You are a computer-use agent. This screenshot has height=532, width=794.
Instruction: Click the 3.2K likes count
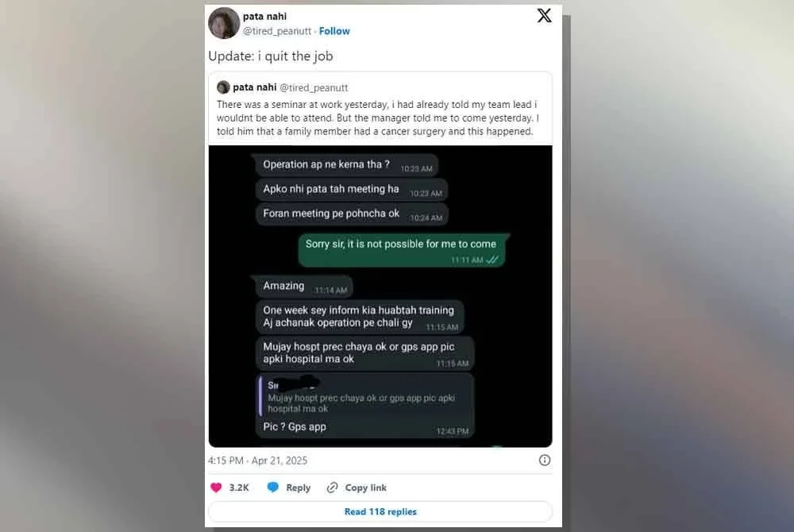239,488
